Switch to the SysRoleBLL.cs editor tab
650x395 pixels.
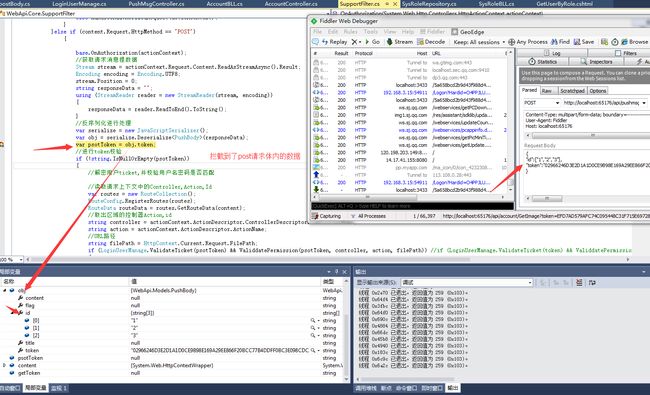click(496, 4)
